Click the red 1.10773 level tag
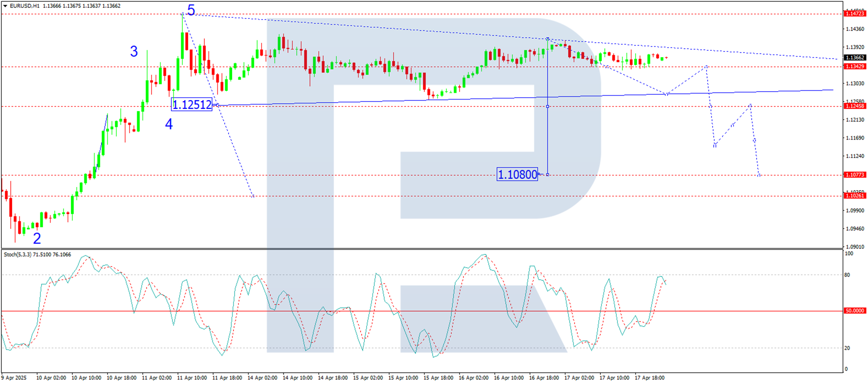Image resolution: width=868 pixels, height=384 pixels. tap(855, 175)
